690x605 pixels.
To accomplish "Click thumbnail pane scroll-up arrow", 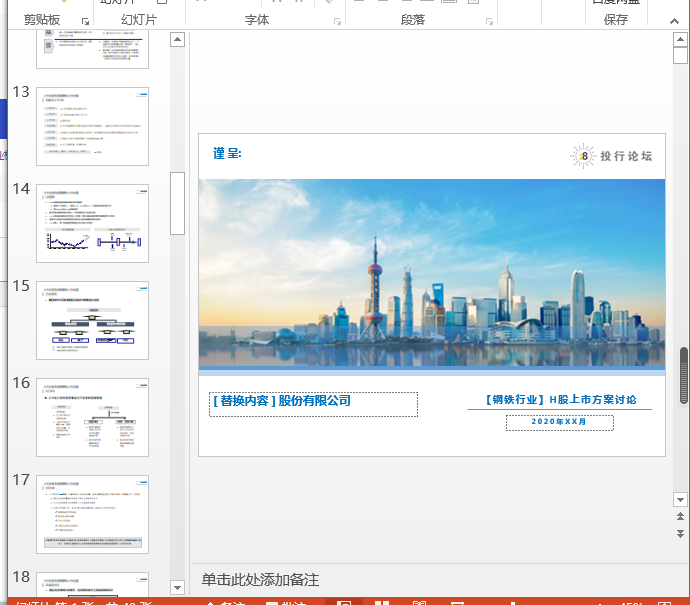I will tap(177, 40).
